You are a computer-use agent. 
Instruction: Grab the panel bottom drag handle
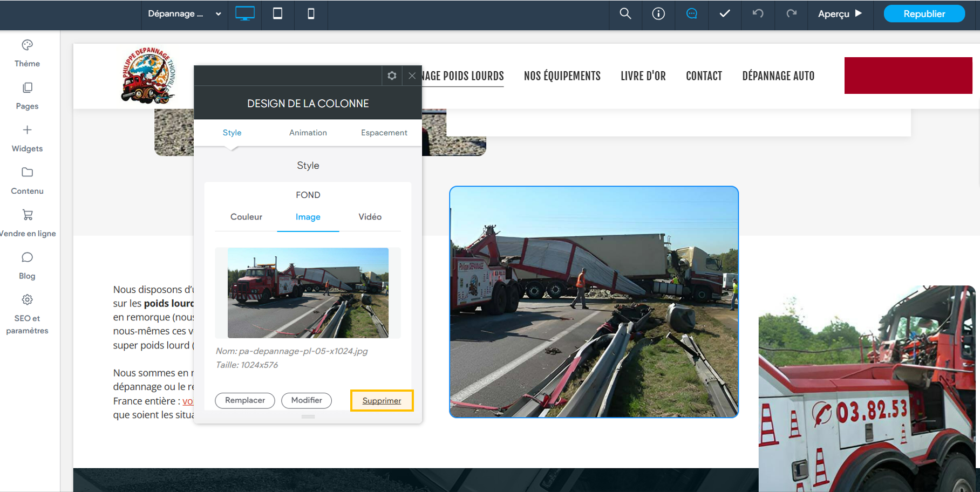click(x=308, y=416)
